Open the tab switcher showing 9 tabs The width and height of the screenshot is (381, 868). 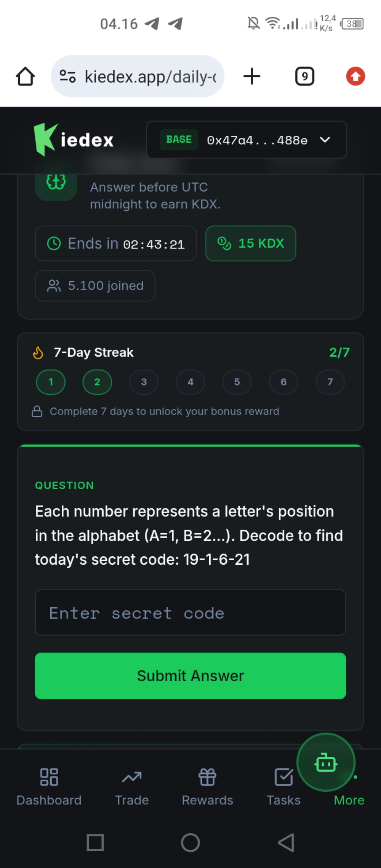tap(305, 76)
